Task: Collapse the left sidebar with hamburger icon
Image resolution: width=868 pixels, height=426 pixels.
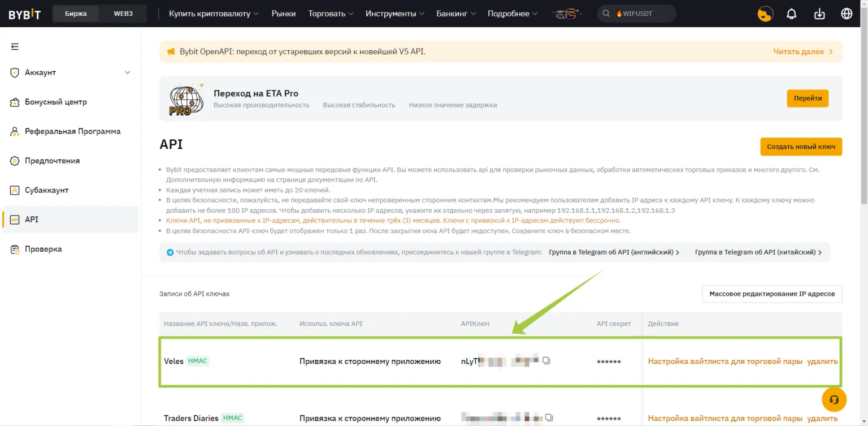Action: click(x=16, y=47)
